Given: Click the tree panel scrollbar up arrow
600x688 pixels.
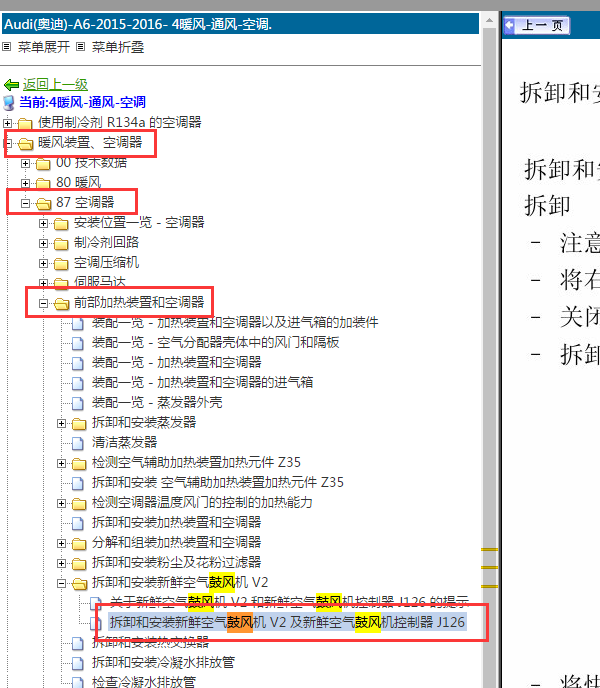Looking at the screenshot, I should pyautogui.click(x=489, y=20).
